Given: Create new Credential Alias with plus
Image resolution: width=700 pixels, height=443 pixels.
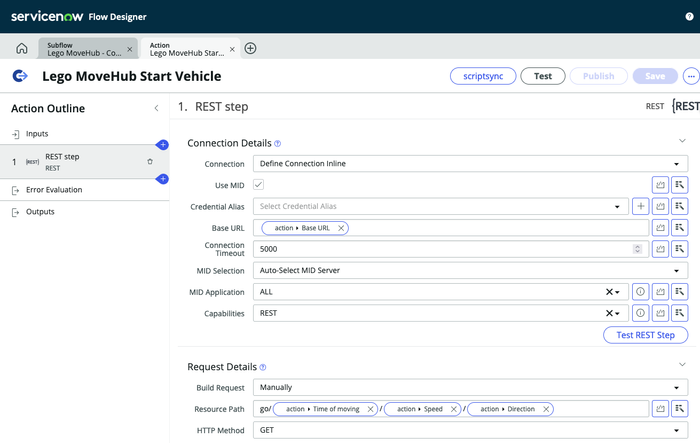Looking at the screenshot, I should pos(641,206).
